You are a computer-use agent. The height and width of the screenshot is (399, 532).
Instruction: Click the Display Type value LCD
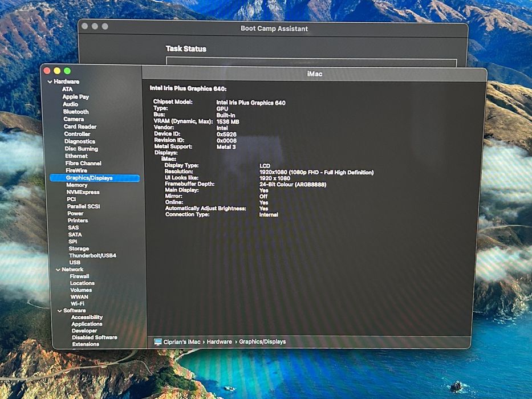[x=265, y=166]
